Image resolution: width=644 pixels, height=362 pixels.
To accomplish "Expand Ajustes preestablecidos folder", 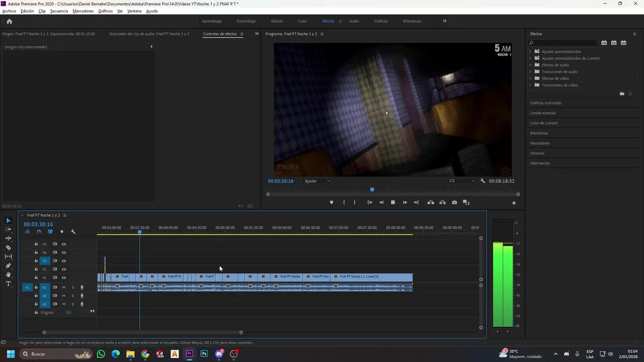I will pyautogui.click(x=530, y=51).
